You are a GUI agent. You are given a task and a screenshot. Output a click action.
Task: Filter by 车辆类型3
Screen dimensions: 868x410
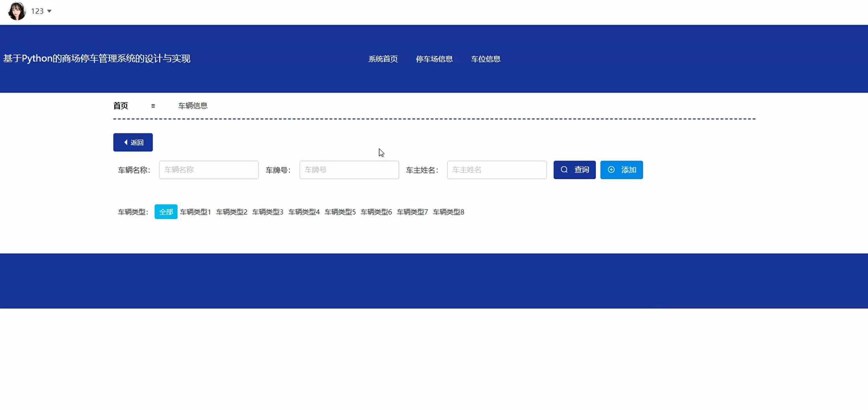(268, 212)
